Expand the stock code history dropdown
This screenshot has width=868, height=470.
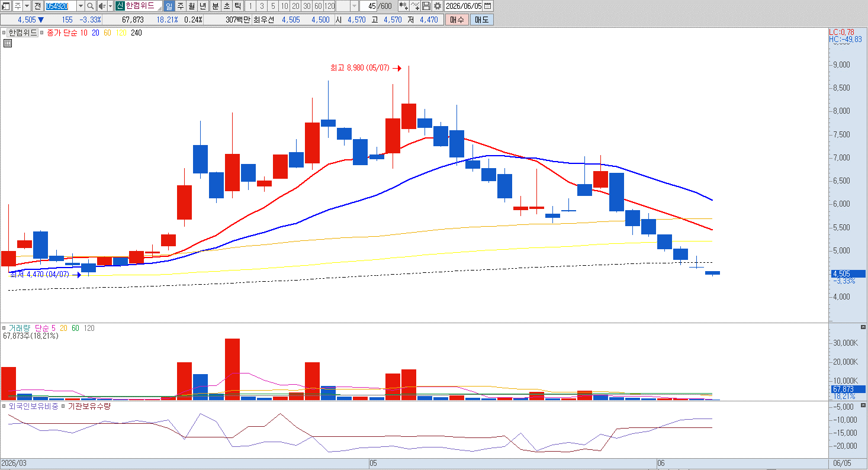[x=81, y=6]
